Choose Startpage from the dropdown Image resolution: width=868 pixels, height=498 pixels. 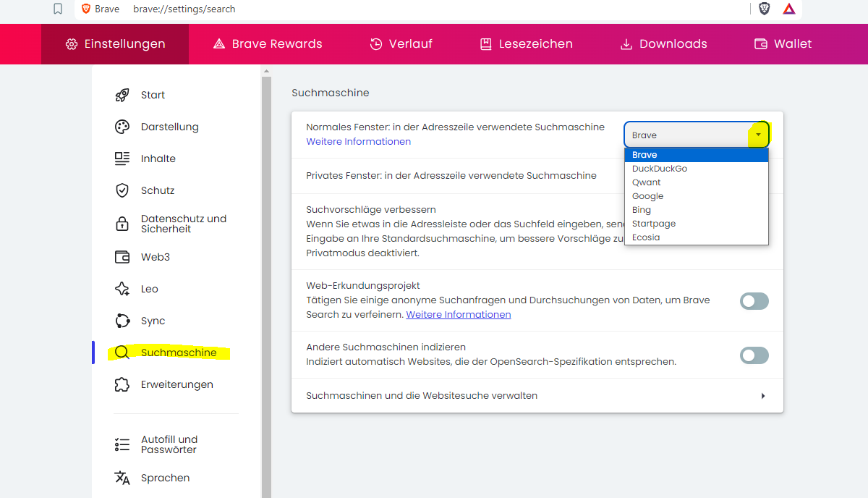pyautogui.click(x=697, y=224)
